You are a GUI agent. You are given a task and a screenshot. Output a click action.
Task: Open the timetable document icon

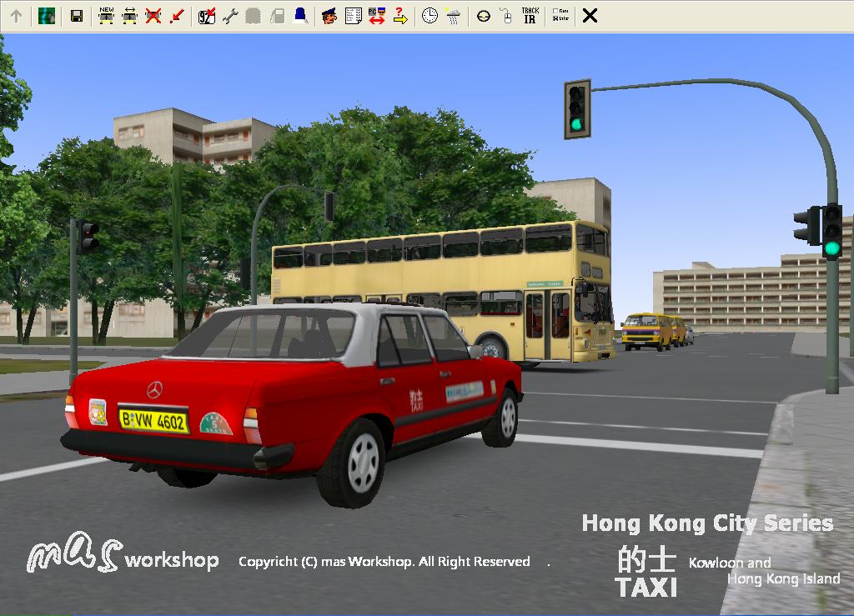(x=353, y=17)
